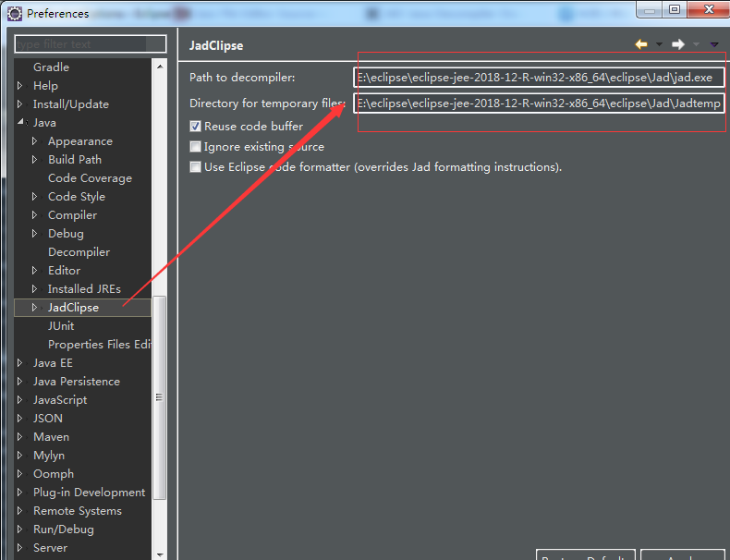Expand the Help tree node
This screenshot has height=560, width=730.
click(x=19, y=86)
